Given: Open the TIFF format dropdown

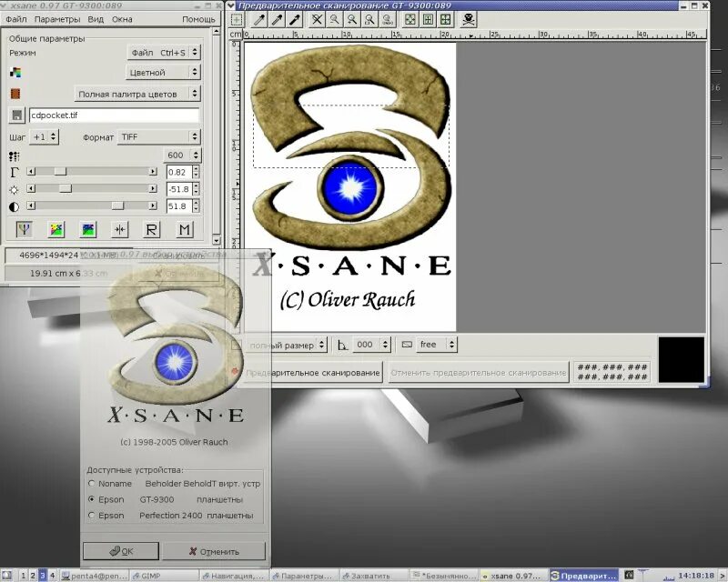Looking at the screenshot, I should [158, 137].
